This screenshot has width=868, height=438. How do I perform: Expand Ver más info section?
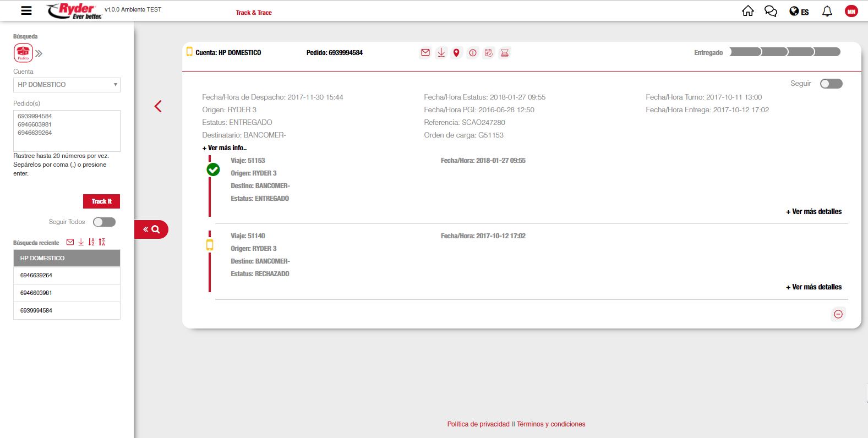(225, 148)
